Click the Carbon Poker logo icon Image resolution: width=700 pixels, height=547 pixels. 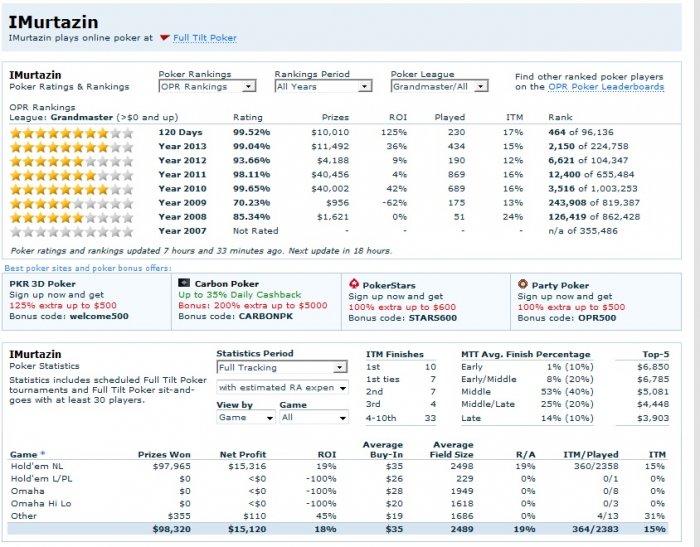click(184, 283)
